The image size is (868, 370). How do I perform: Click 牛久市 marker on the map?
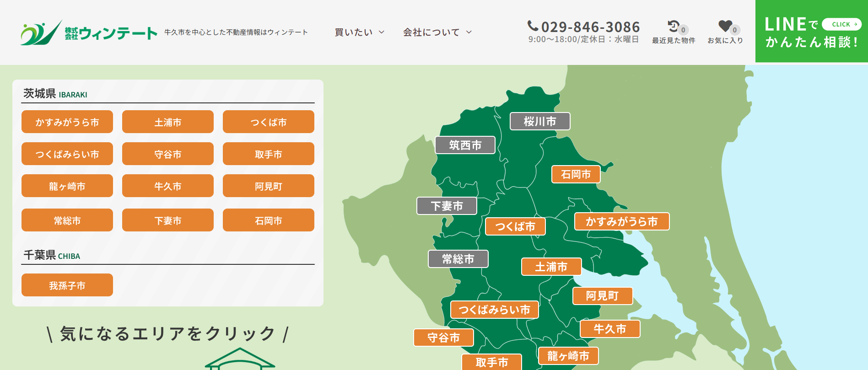click(x=609, y=329)
